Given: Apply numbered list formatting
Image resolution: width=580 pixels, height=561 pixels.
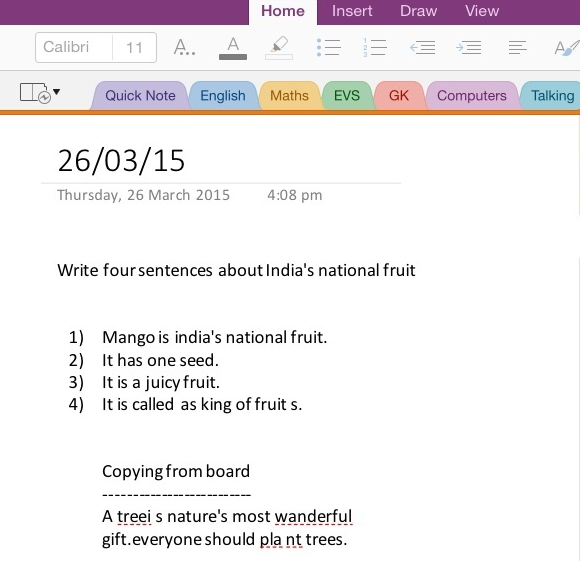Looking at the screenshot, I should [375, 48].
